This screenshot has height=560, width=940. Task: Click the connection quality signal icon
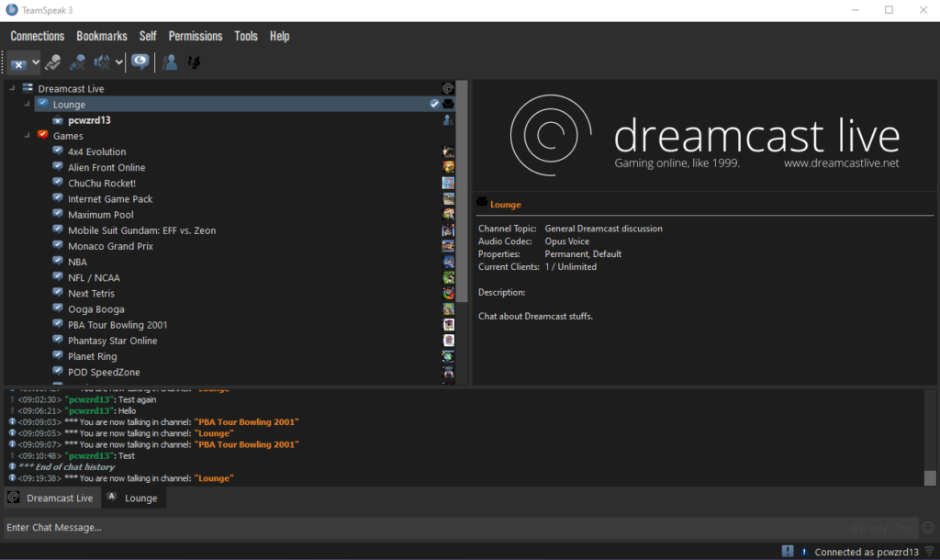(x=930, y=551)
